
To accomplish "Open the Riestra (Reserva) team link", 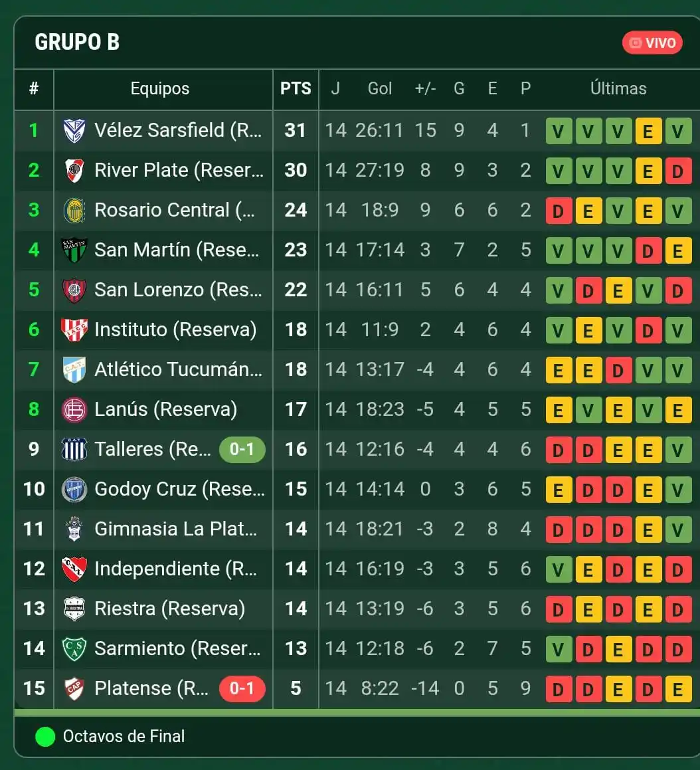I will click(x=169, y=609).
